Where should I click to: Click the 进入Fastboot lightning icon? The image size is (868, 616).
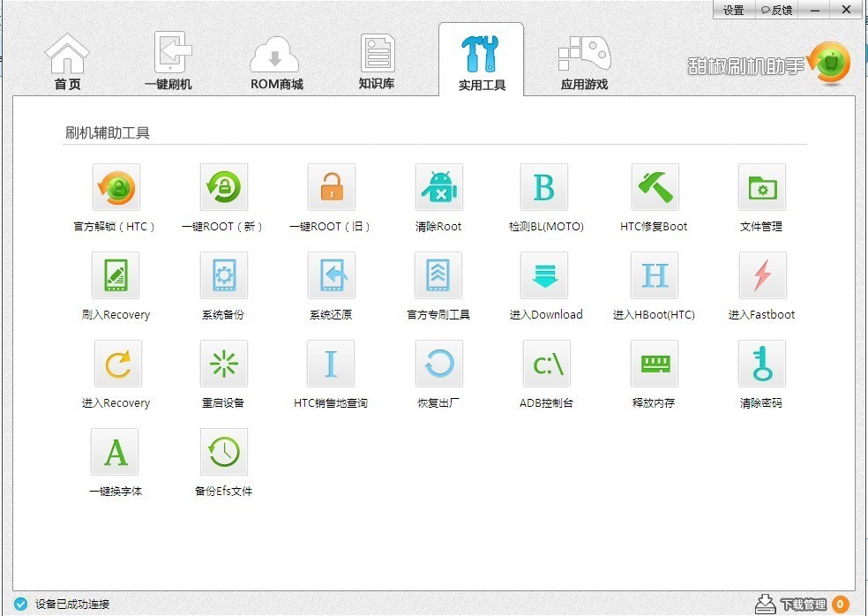(x=762, y=275)
